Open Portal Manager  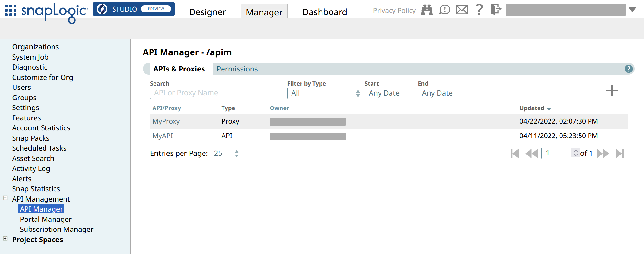click(46, 219)
